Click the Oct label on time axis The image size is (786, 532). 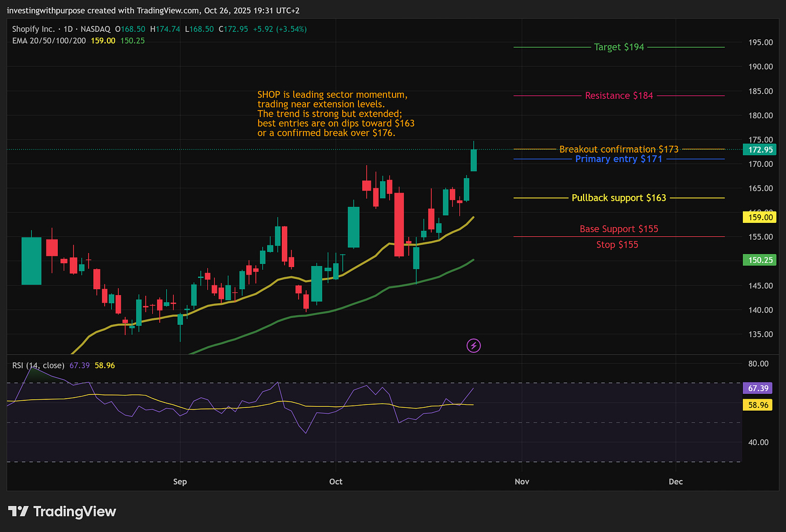336,481
